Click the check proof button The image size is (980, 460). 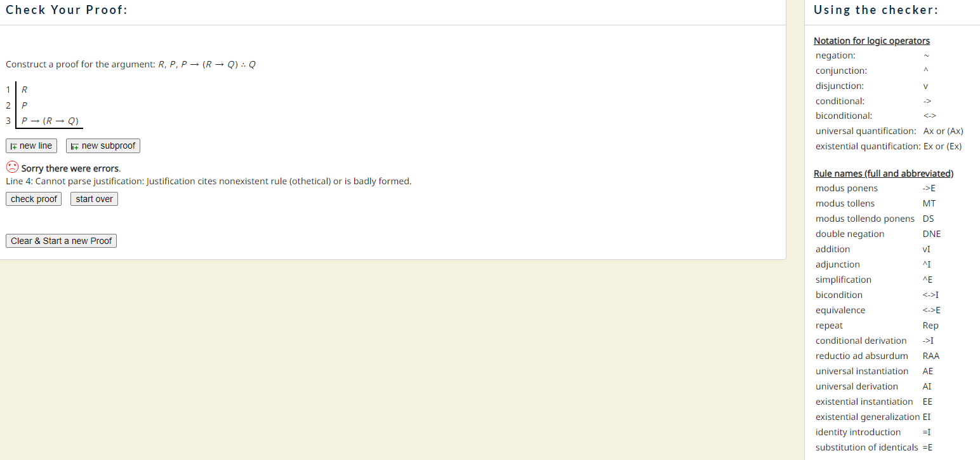click(x=34, y=199)
